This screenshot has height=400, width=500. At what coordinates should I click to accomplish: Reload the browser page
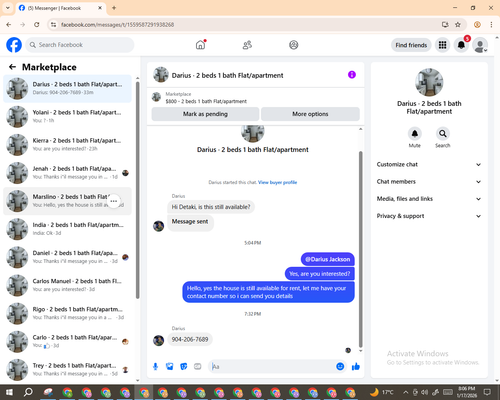(x=37, y=25)
